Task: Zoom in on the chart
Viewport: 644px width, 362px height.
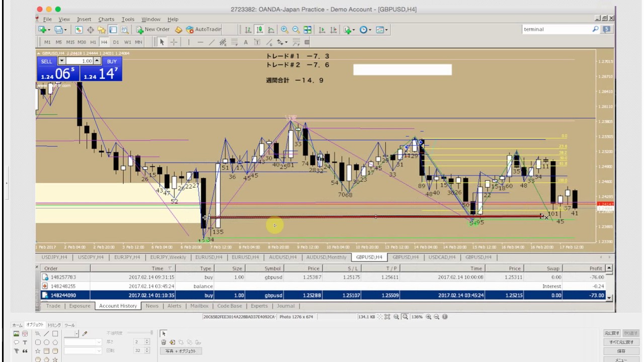Action: pyautogui.click(x=284, y=30)
